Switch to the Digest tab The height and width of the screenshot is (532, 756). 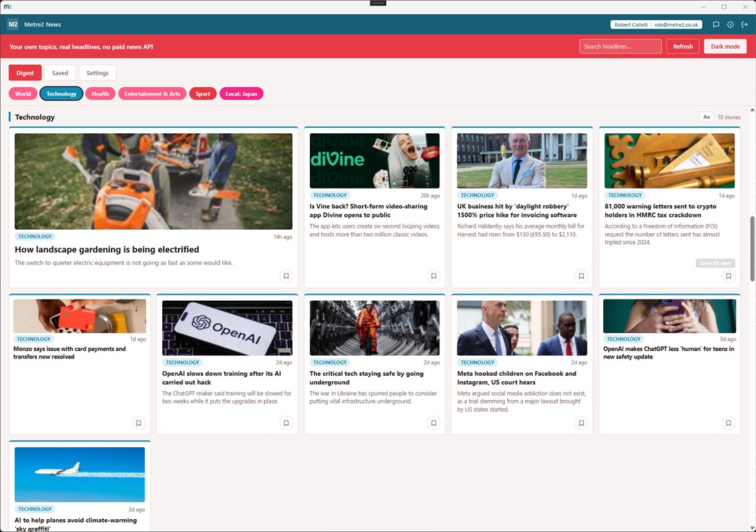pos(25,73)
